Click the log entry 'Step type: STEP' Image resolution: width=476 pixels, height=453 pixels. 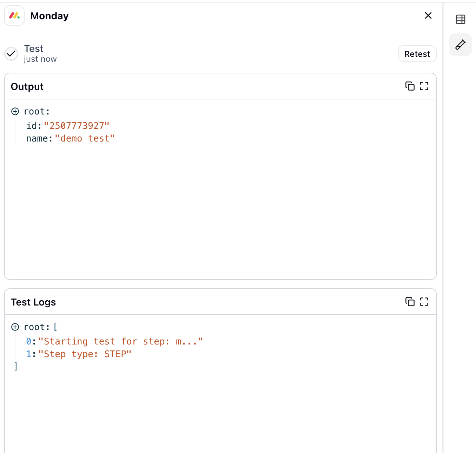point(85,354)
